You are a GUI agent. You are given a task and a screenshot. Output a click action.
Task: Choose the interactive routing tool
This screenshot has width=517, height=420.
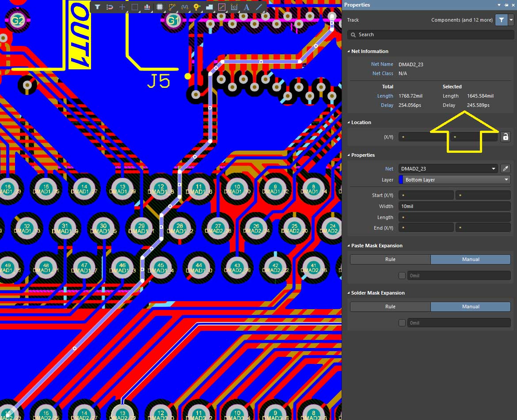click(172, 7)
